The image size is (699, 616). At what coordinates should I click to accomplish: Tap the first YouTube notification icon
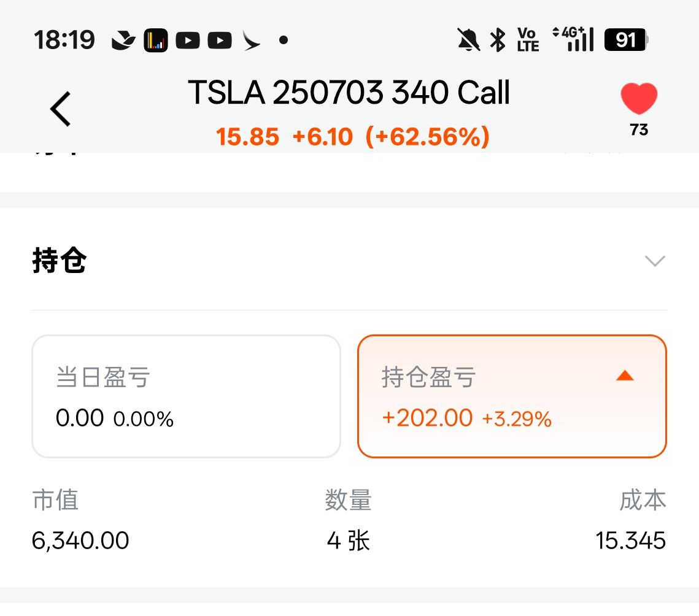coord(187,41)
